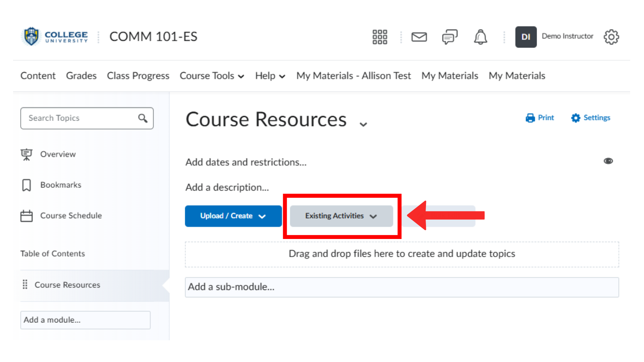644x362 pixels.
Task: Open the chat messages icon
Action: click(x=450, y=37)
